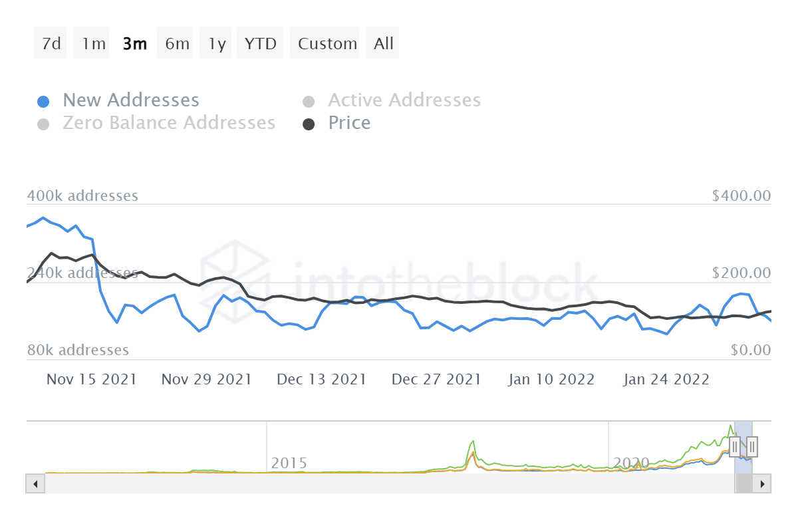Click the gray Active Addresses legend dot
The width and height of the screenshot is (798, 532).
tap(309, 100)
